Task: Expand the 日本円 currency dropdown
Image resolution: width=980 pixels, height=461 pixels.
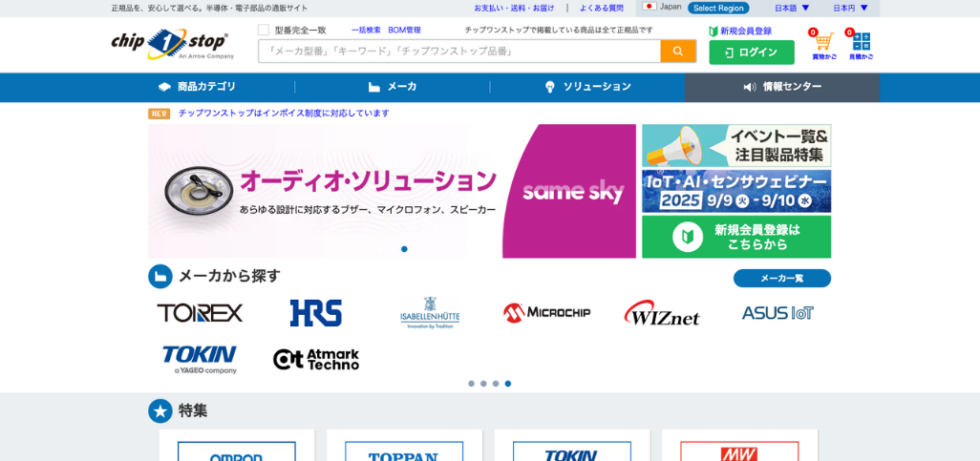Action: point(850,8)
